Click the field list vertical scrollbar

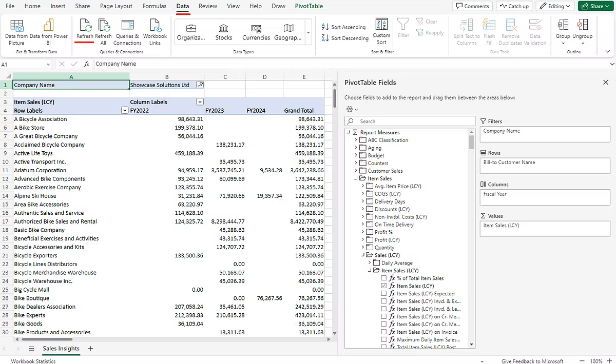click(x=472, y=143)
